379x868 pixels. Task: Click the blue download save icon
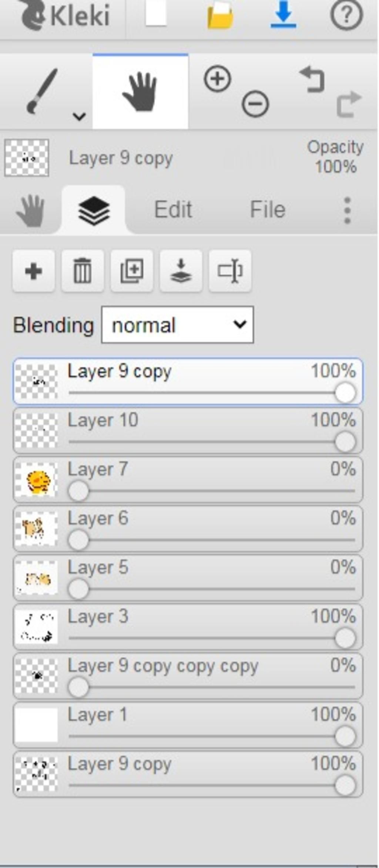283,15
